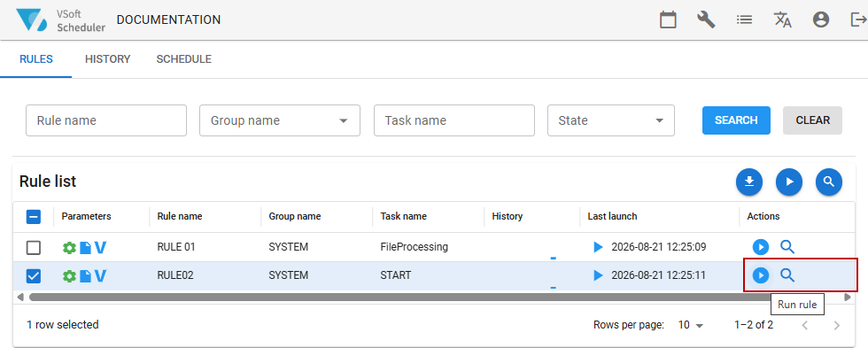Click the document parameter icon for RULE02

85,275
